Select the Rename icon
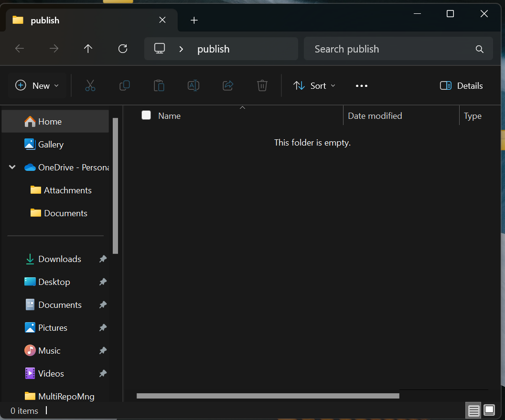Image resolution: width=505 pixels, height=420 pixels. 193,85
